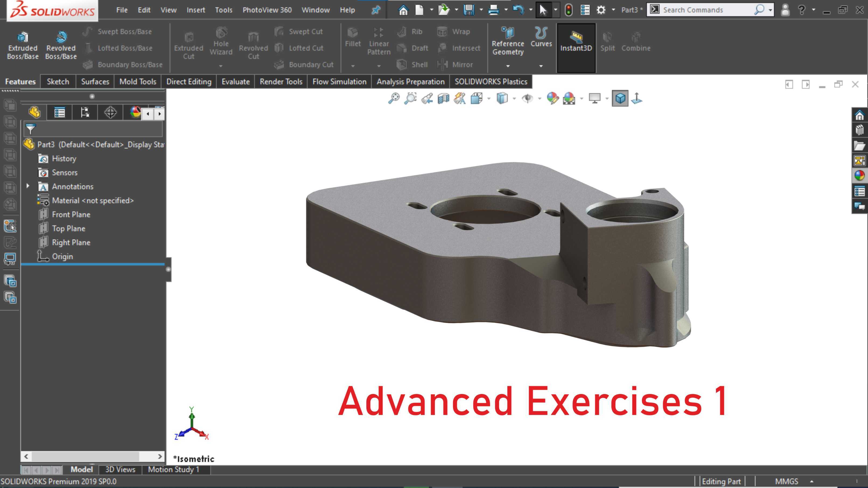Open the View Settings monitor icon

click(x=595, y=98)
